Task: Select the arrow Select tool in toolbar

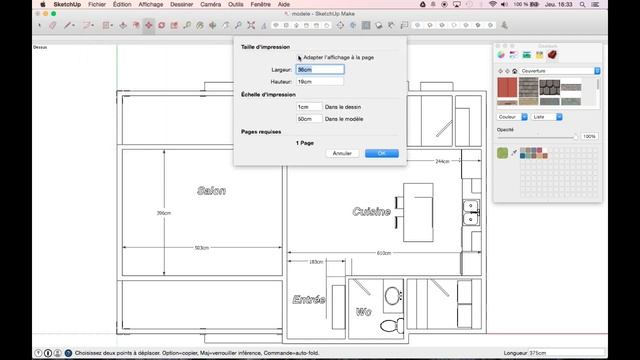Action: (x=40, y=25)
